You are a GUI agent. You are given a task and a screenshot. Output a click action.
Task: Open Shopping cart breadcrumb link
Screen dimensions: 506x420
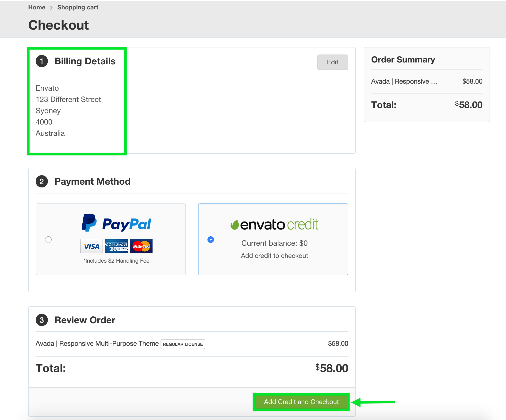point(78,8)
